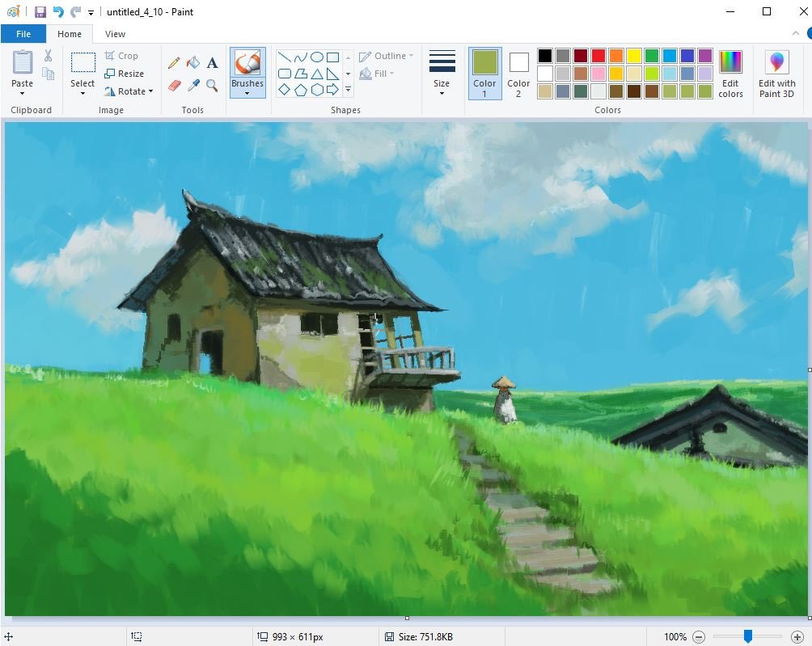Select the Fill with color bucket tool
812x646 pixels.
193,62
